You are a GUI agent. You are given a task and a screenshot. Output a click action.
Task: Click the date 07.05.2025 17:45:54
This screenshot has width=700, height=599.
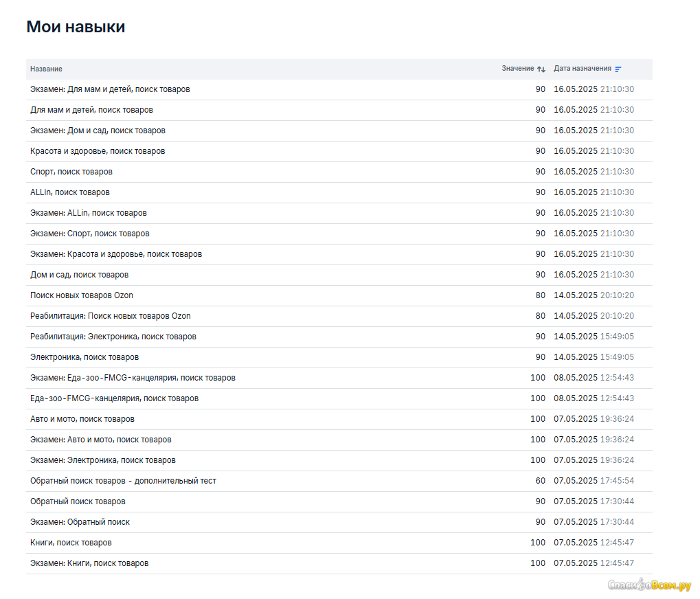tap(594, 481)
